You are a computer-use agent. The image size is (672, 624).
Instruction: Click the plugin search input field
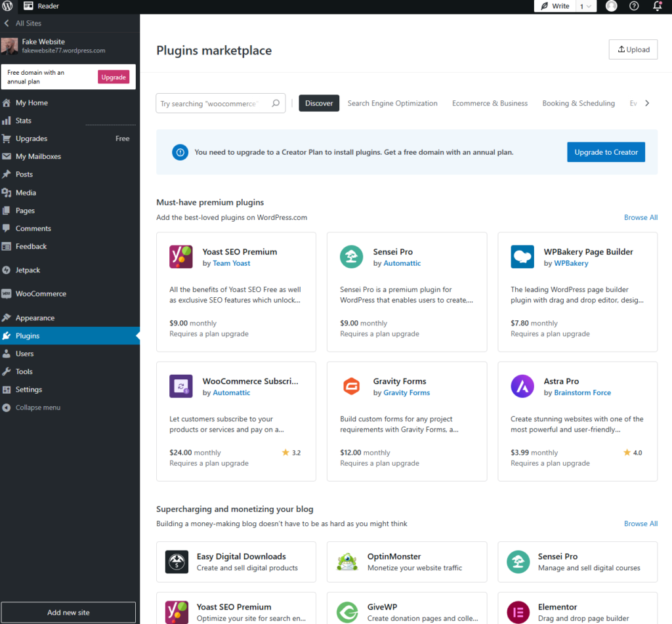pyautogui.click(x=215, y=103)
